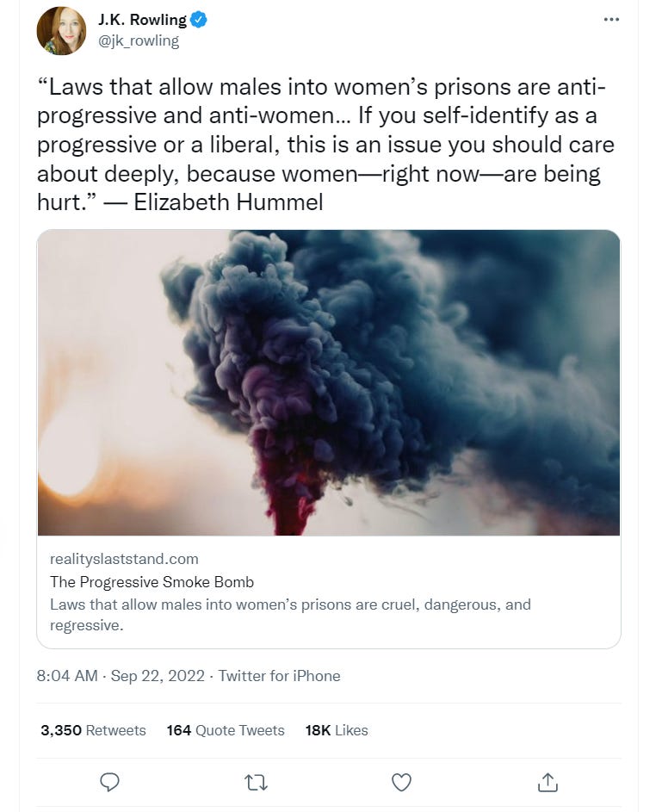This screenshot has width=662, height=812.
Task: Open the three-dot more options menu
Action: pos(612,19)
